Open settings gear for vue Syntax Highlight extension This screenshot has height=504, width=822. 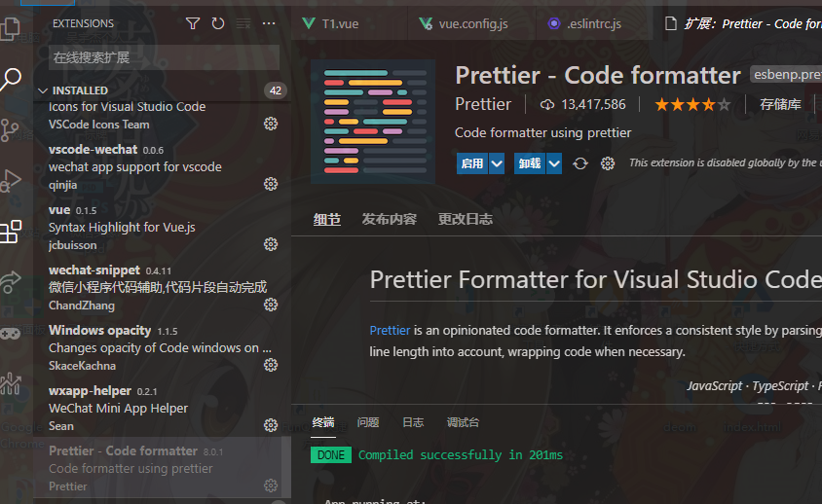click(271, 244)
